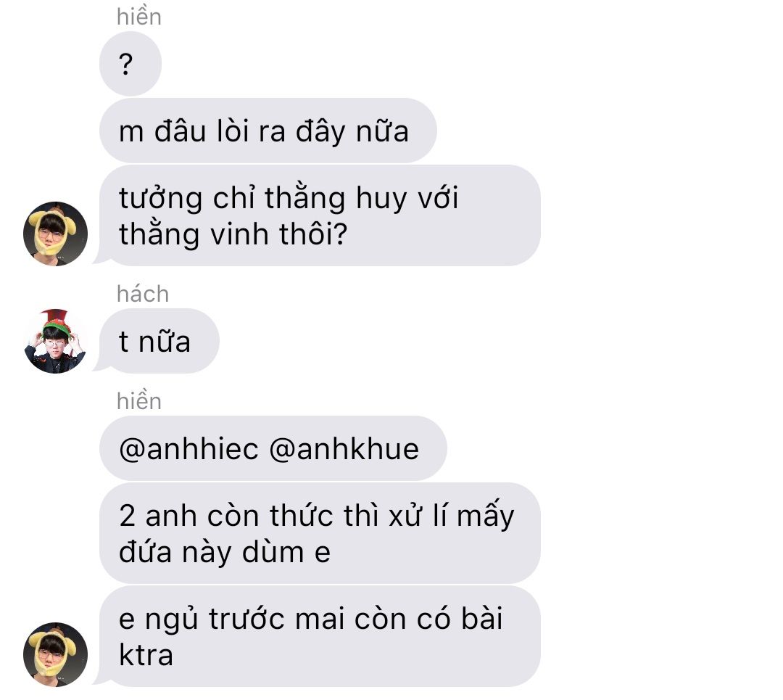Click the word "dùm" in hiền's request message
Screen dimensions: 783x700
[x=273, y=552]
